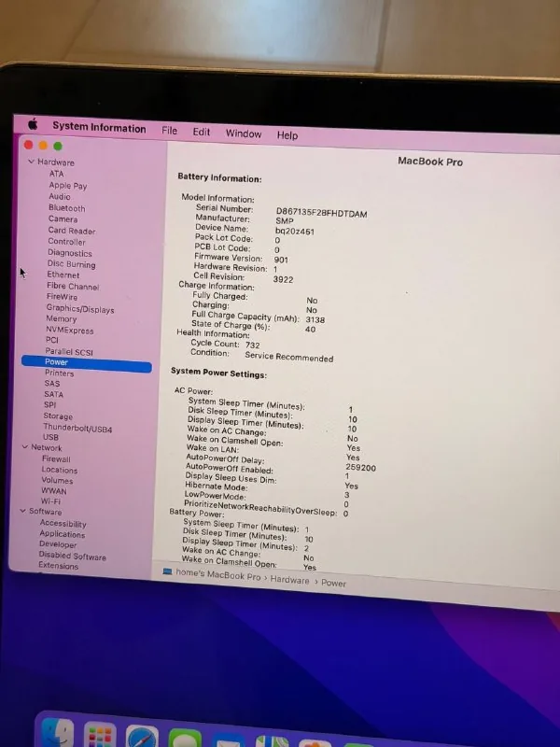Open the Help menu
Screen dimensions: 560x747
287,135
